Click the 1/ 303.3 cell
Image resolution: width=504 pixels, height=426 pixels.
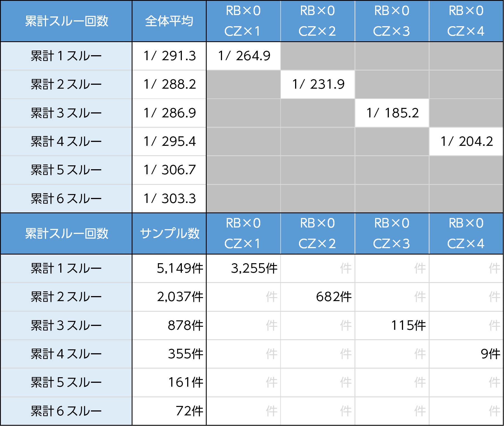pyautogui.click(x=169, y=199)
